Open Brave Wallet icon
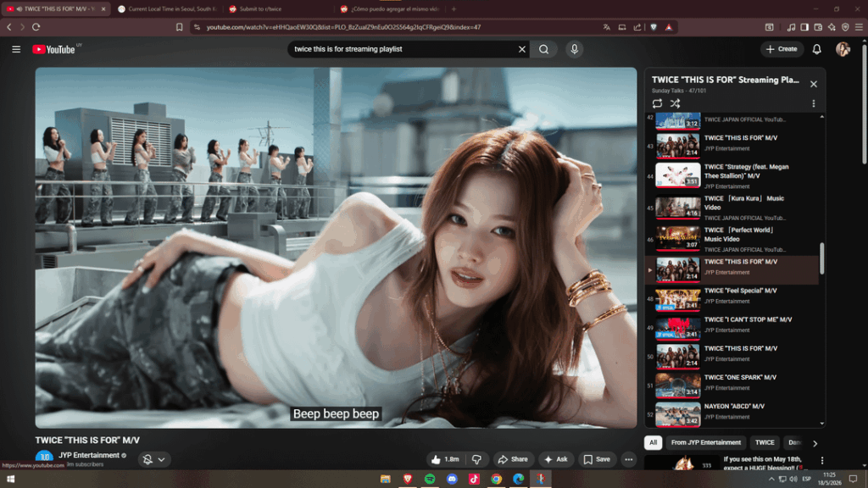 point(818,27)
